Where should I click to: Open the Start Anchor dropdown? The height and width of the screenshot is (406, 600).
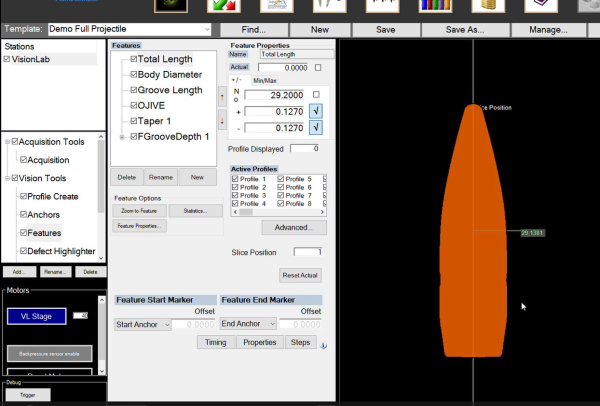[142, 324]
